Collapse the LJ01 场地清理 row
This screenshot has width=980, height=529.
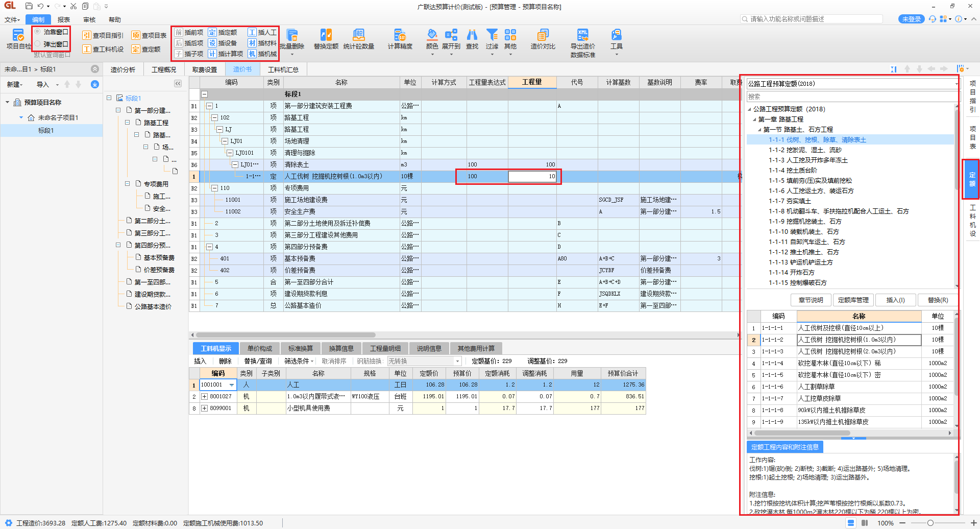click(x=225, y=141)
